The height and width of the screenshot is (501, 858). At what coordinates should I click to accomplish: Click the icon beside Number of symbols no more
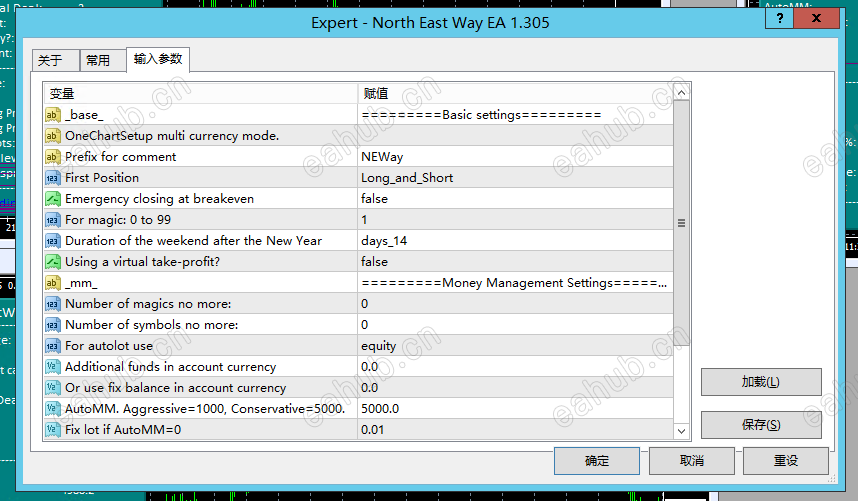(x=53, y=325)
